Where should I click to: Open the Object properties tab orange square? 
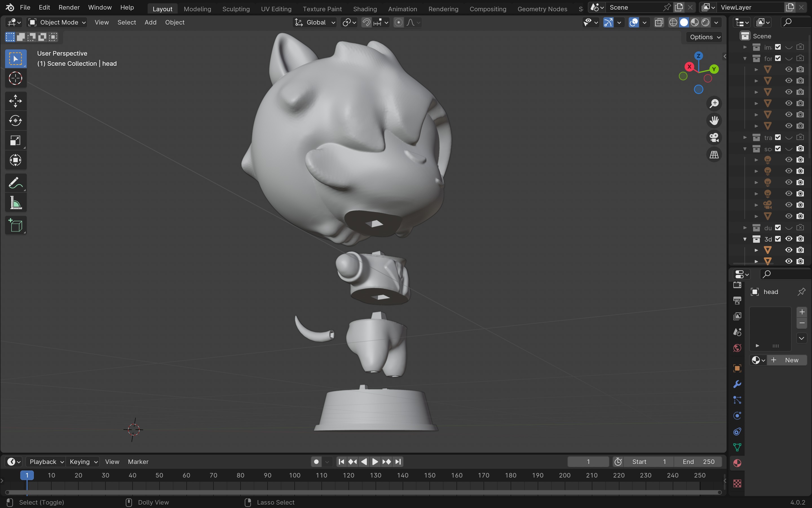pyautogui.click(x=737, y=369)
